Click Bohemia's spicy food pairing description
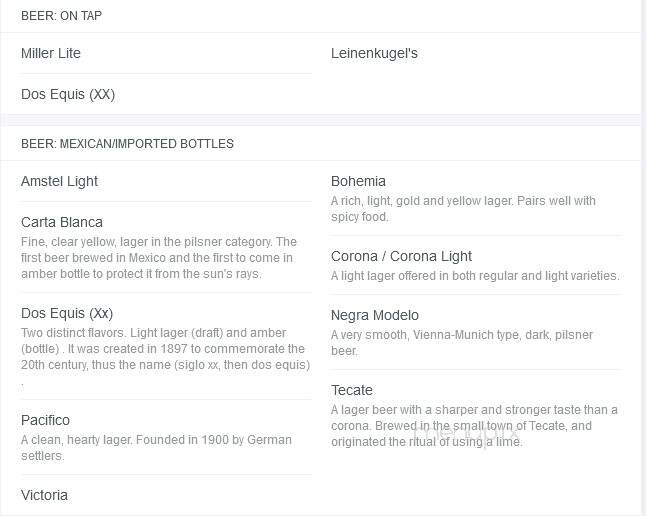Viewport: 646px width, 516px height. pos(463,209)
